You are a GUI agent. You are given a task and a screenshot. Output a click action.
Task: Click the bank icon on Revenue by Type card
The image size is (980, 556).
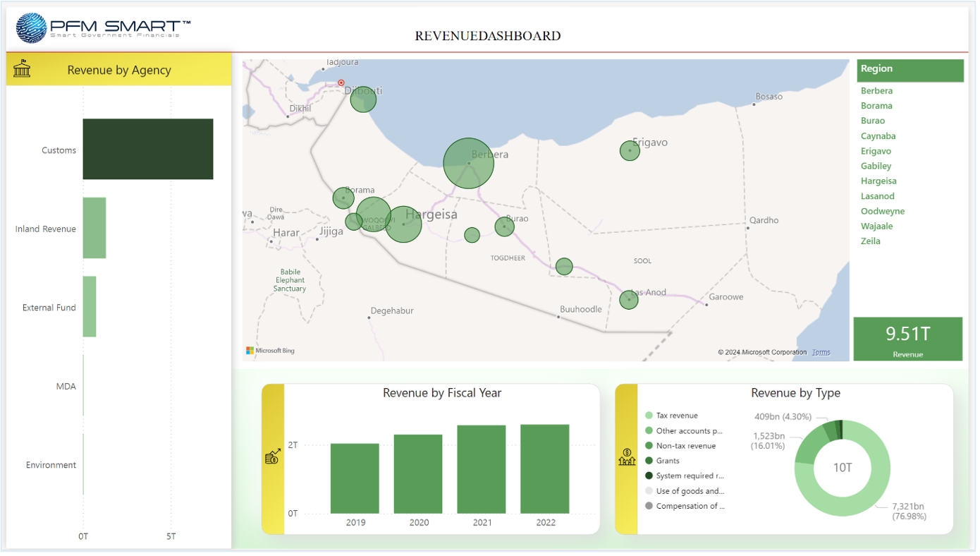(x=627, y=457)
